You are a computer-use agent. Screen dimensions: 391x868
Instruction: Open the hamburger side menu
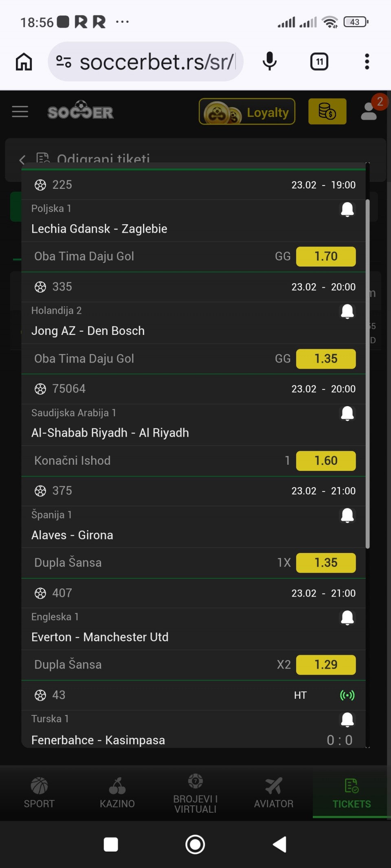(20, 112)
